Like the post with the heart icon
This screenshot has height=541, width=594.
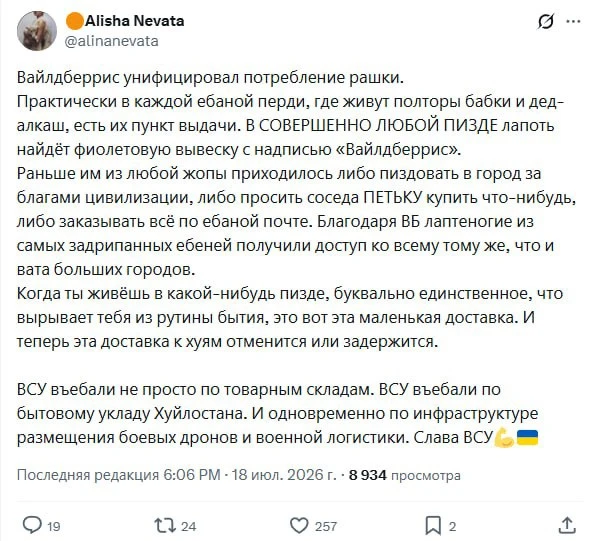299,526
